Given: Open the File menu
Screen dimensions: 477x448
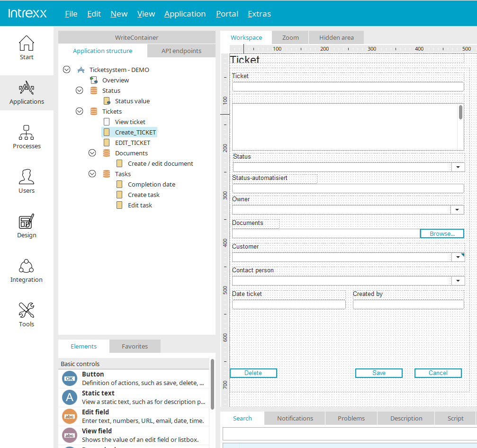Looking at the screenshot, I should (71, 14).
